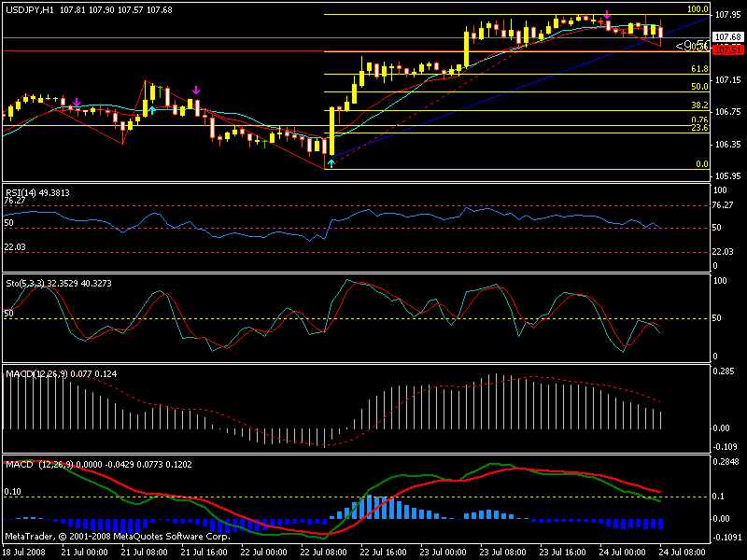747x560 pixels.
Task: Click 22 Jul 00:00 on the time axis
Action: click(x=264, y=553)
